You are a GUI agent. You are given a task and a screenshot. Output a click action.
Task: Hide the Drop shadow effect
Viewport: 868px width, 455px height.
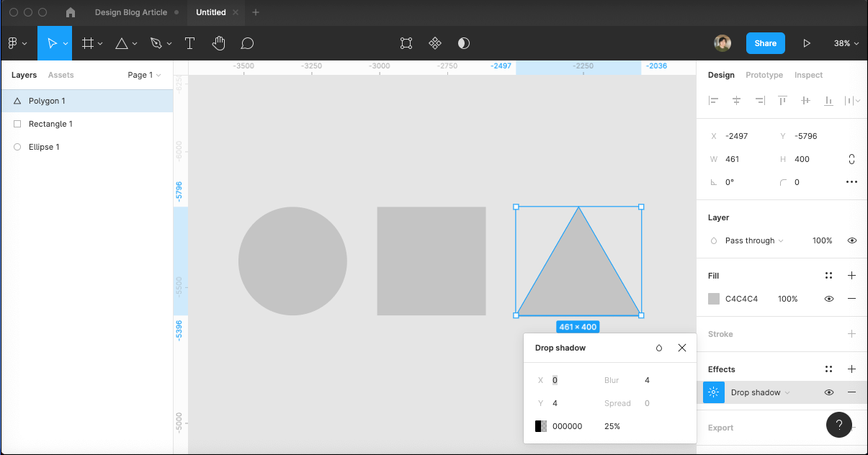(828, 392)
